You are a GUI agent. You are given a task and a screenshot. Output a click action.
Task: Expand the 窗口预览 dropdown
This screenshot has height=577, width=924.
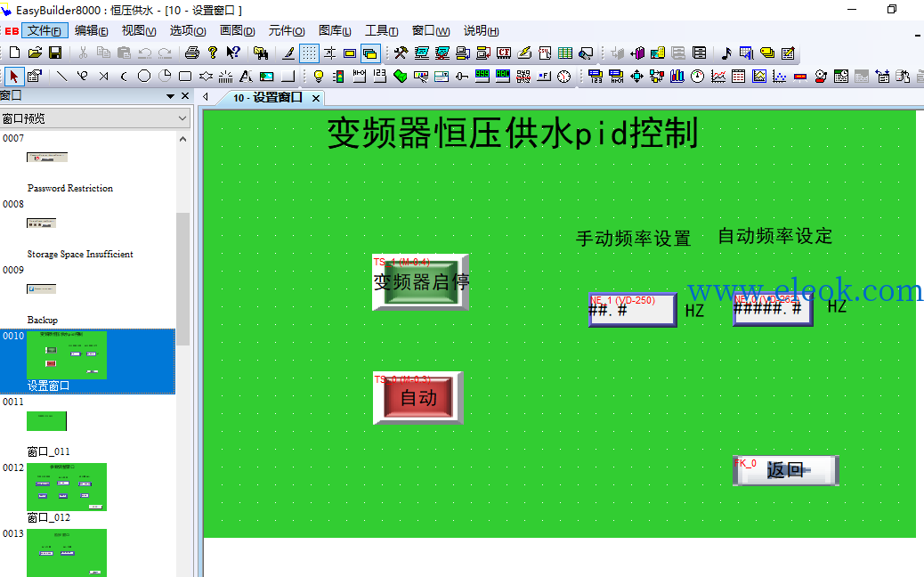coord(182,118)
